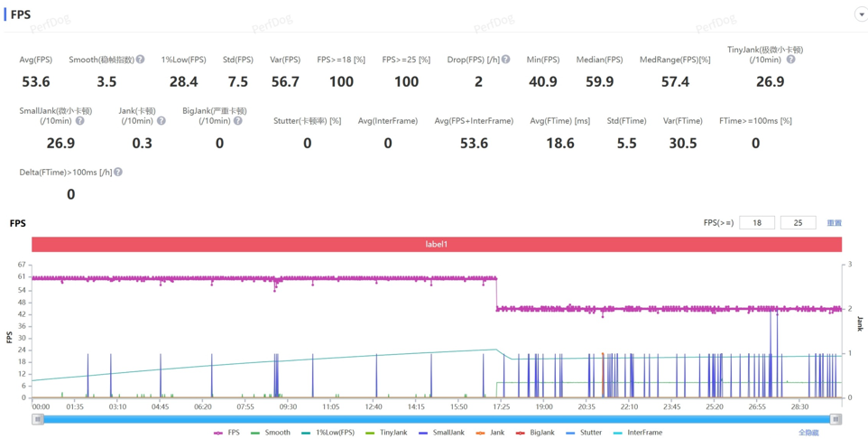Select the Avg(FTime) value 18.6
Screen dimensions: 868x439
coord(559,144)
